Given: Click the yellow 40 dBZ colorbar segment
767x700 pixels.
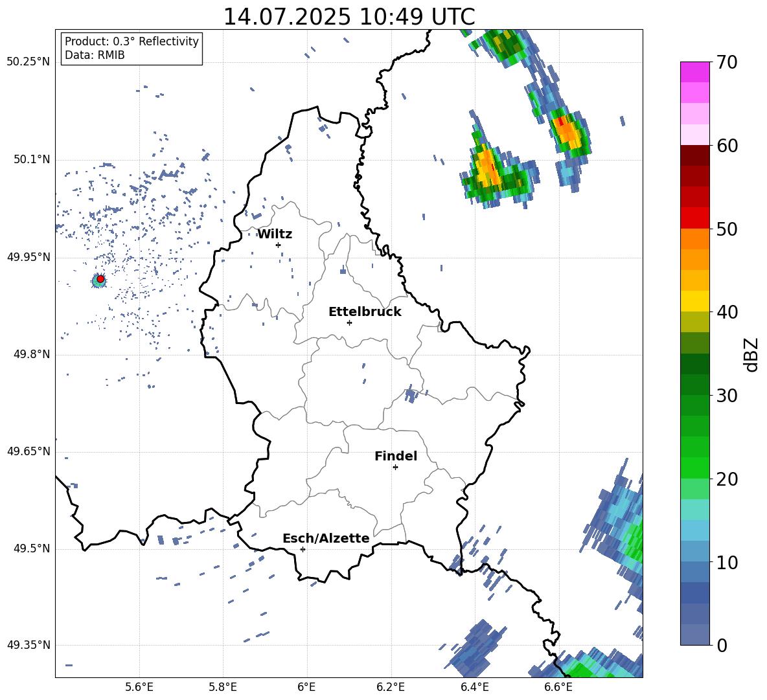Looking at the screenshot, I should click(694, 301).
